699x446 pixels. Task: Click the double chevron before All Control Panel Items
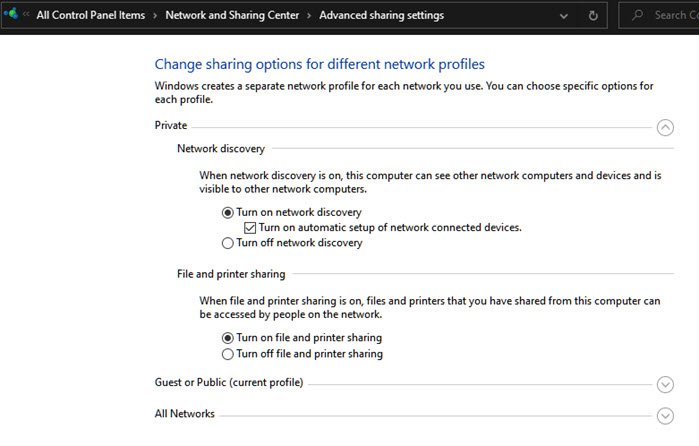coord(26,16)
